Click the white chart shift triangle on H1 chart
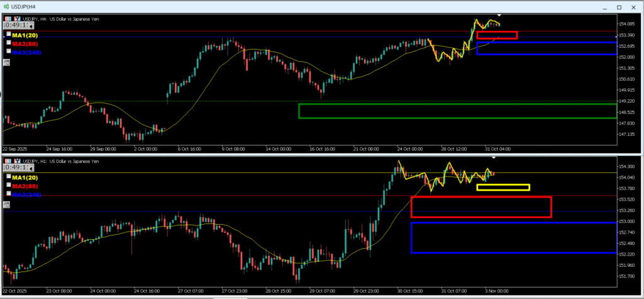 pos(494,157)
